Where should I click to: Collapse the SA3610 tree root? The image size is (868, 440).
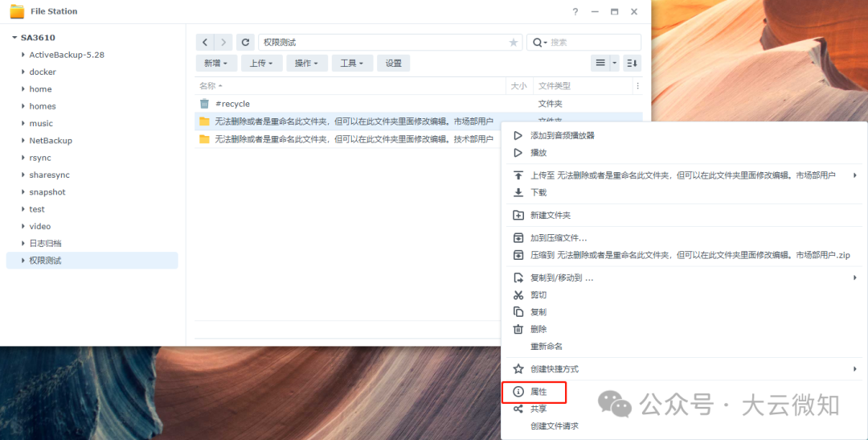click(x=14, y=38)
